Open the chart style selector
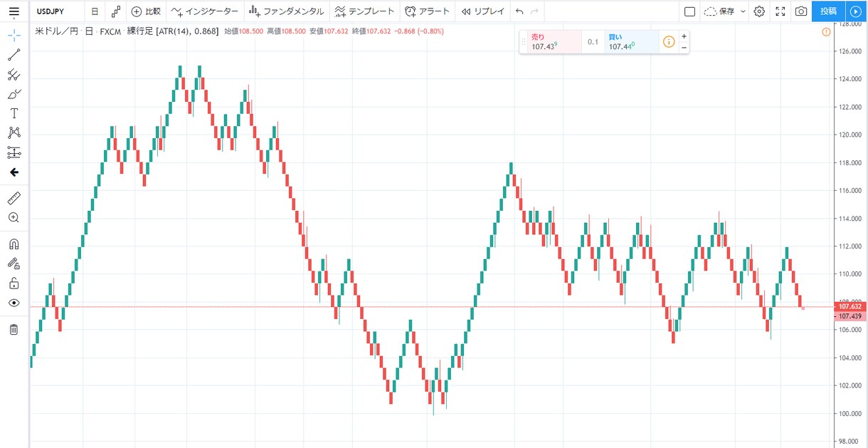 [116, 11]
